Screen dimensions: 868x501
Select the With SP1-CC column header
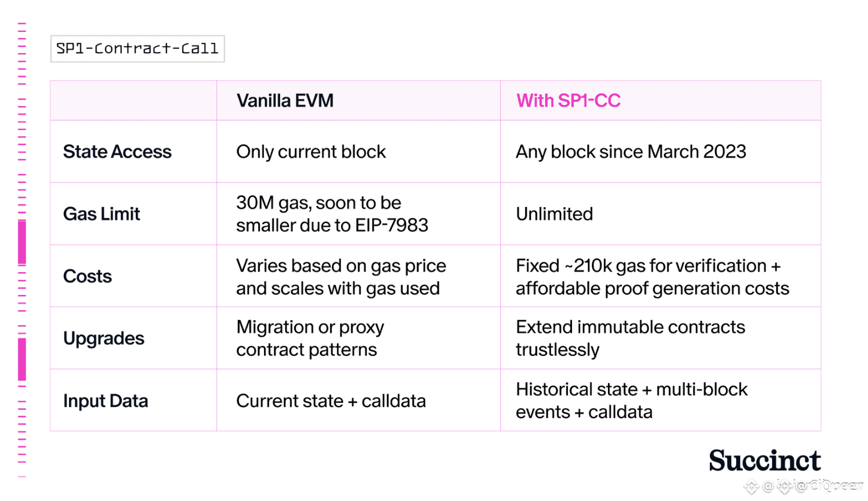(x=568, y=100)
